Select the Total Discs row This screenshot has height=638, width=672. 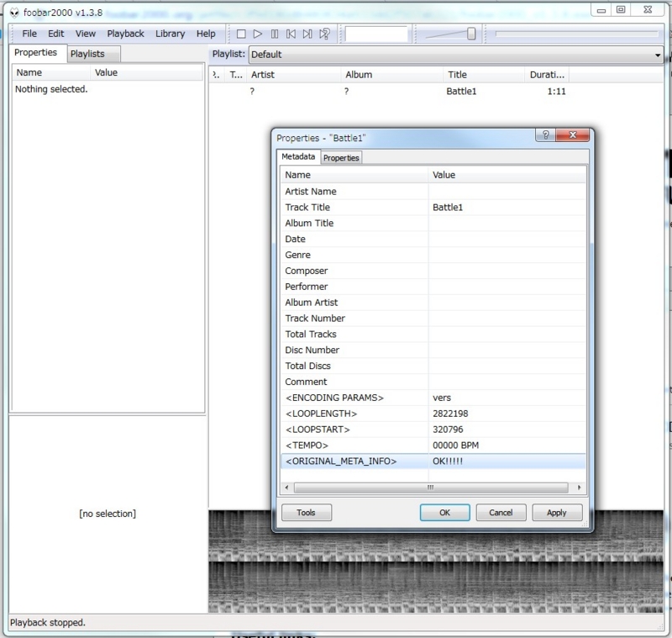[x=433, y=366]
